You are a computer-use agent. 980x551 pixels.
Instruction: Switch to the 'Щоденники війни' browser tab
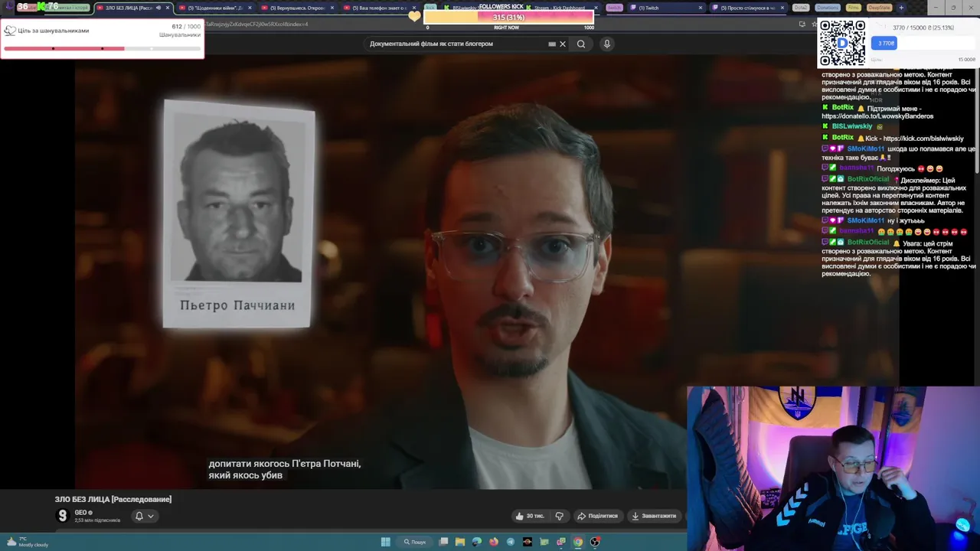pos(214,8)
